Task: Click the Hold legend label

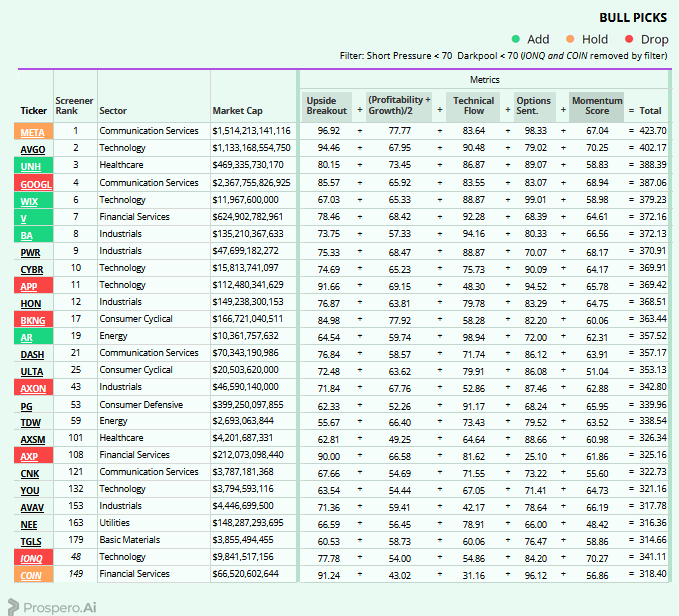Action: click(595, 39)
